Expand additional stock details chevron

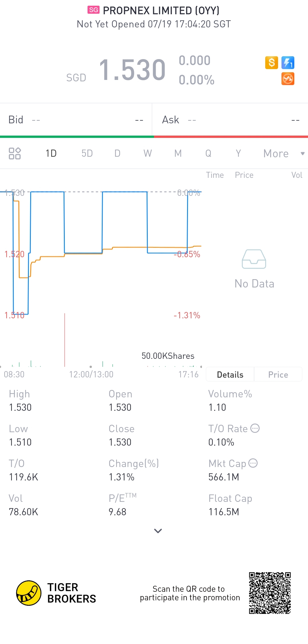pos(158,531)
